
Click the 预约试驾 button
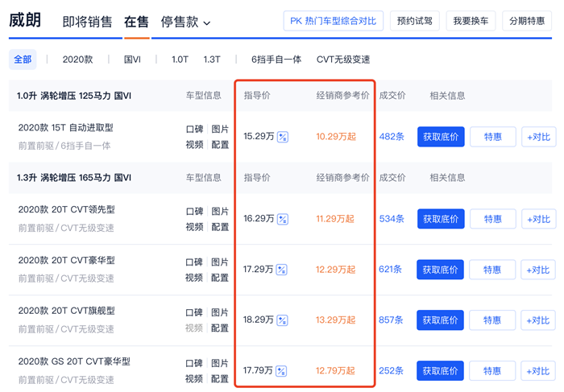pyautogui.click(x=415, y=21)
